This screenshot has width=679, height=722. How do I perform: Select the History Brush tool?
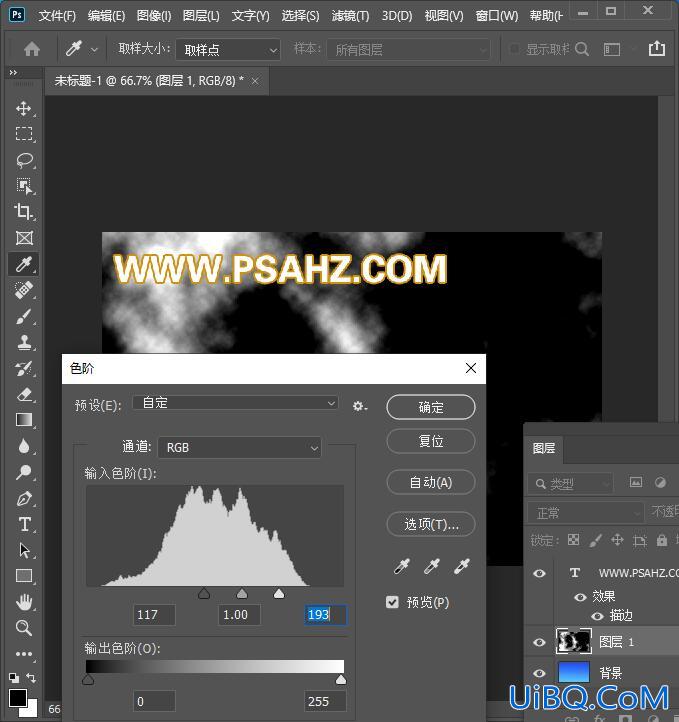click(x=23, y=368)
